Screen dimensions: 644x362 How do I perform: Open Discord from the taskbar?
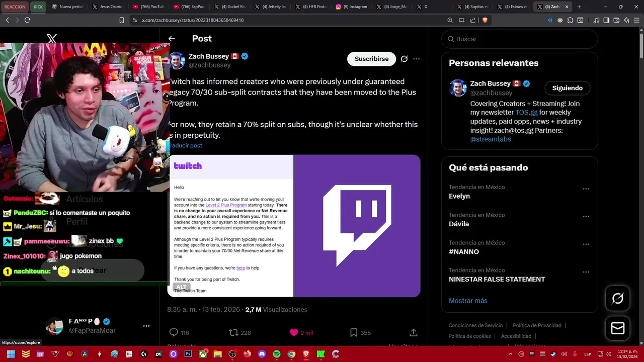click(262, 354)
